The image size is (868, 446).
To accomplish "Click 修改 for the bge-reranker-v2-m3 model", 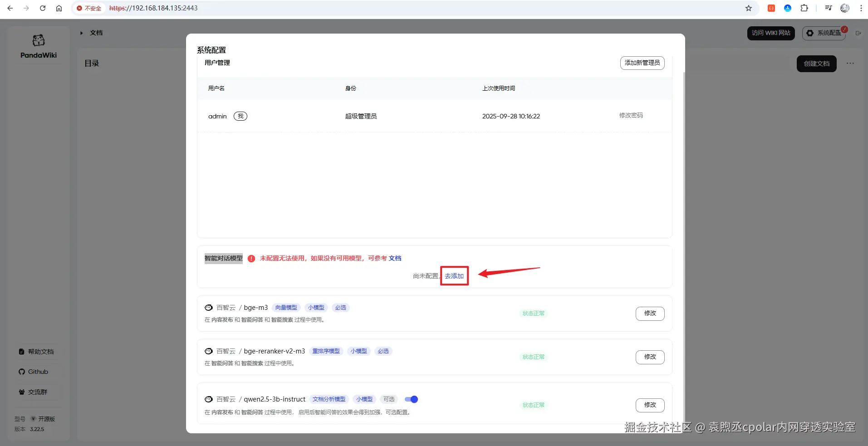I will pyautogui.click(x=650, y=357).
